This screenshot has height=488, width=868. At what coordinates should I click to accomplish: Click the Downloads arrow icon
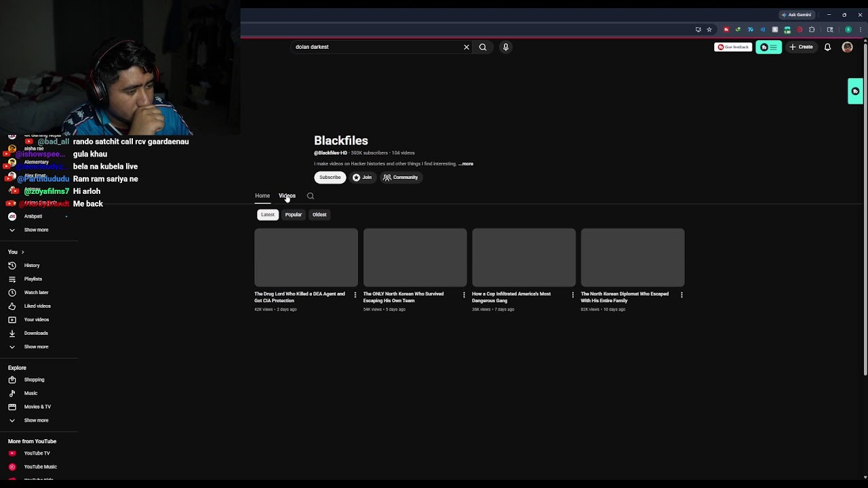[x=12, y=333]
